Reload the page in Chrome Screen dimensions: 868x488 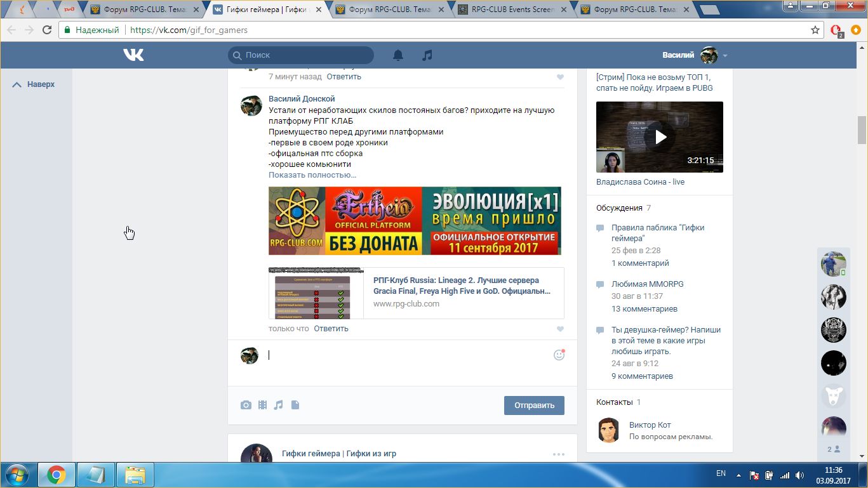tap(47, 30)
